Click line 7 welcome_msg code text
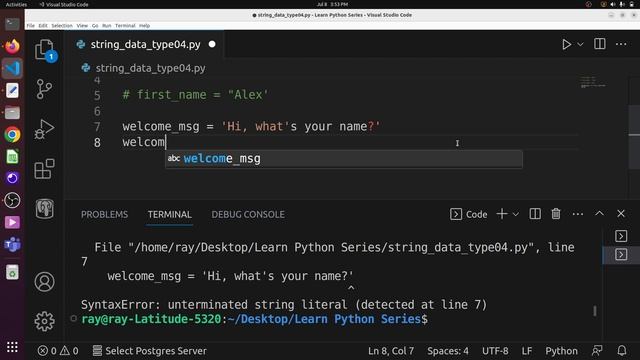The image size is (640, 360). (251, 127)
